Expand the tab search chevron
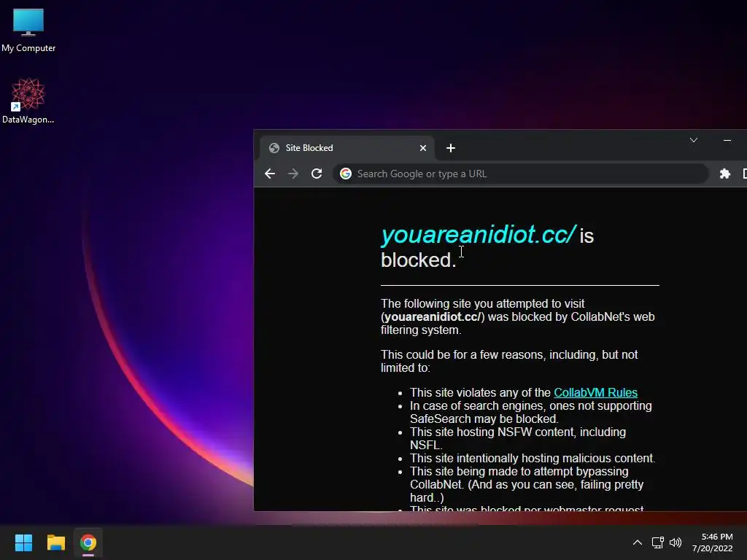Viewport: 747px width, 560px height. tap(694, 140)
